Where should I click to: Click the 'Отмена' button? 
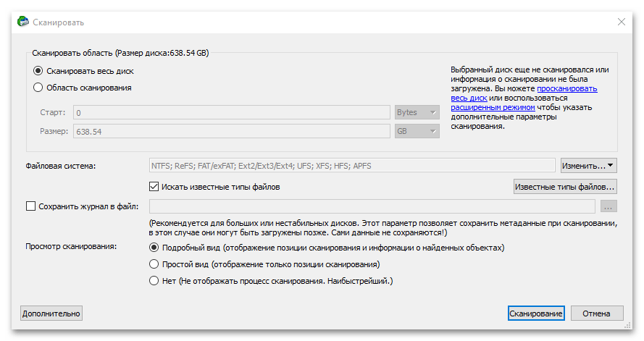[597, 313]
